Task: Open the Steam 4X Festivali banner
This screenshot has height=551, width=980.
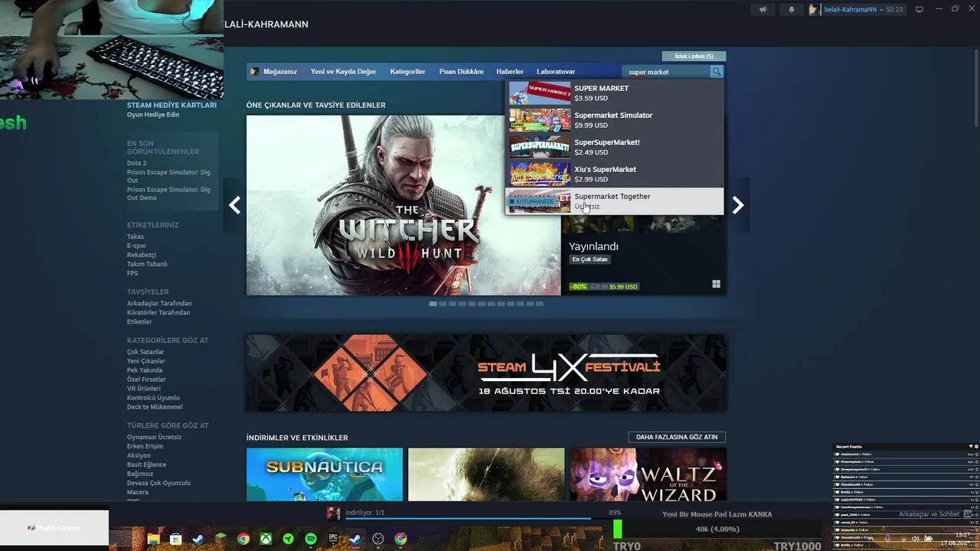Action: (486, 373)
